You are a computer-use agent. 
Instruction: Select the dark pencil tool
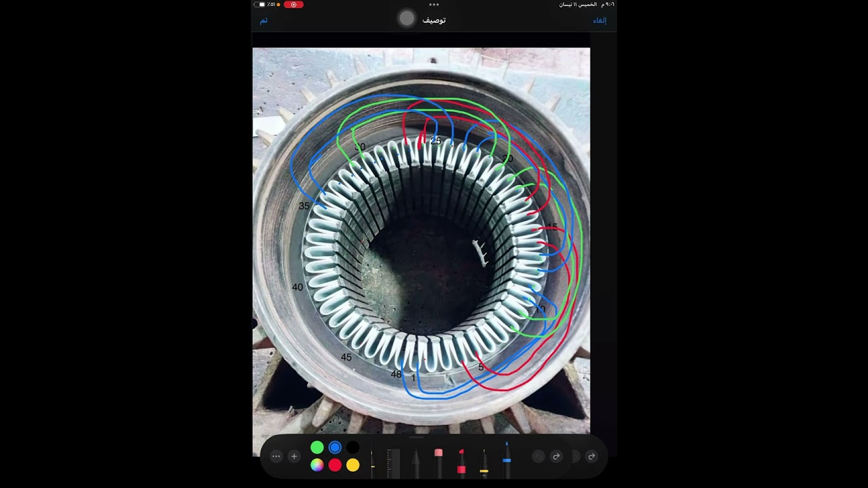pos(416,464)
